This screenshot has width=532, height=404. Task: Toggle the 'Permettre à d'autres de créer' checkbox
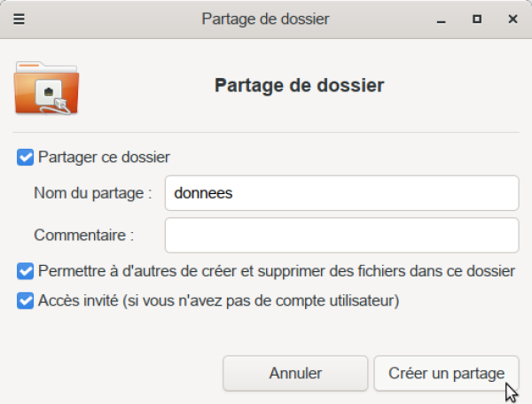[x=25, y=270]
